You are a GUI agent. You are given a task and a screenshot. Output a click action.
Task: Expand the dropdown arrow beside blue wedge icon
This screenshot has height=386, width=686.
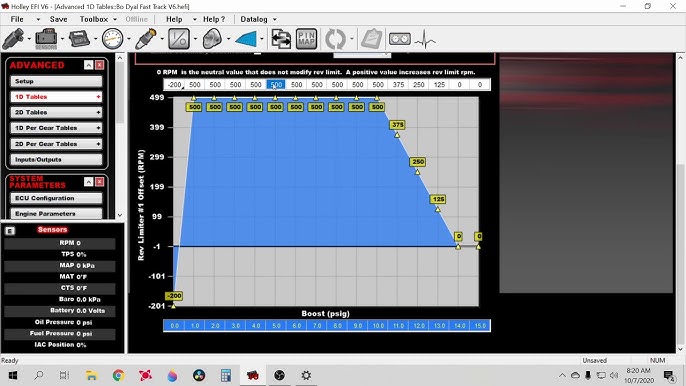click(262, 39)
